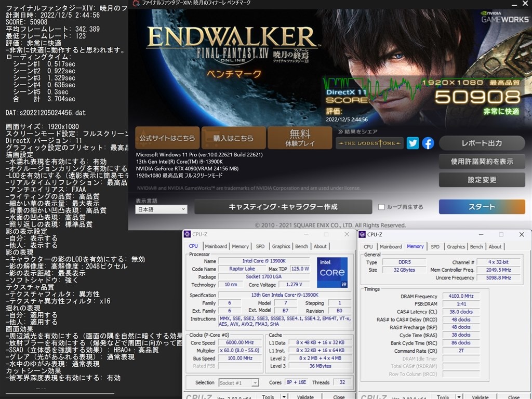Click Validate button in right CPU-Z

coord(481,396)
